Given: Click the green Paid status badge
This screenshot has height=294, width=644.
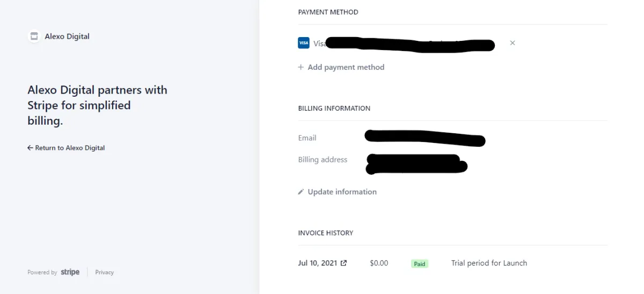Looking at the screenshot, I should tap(420, 264).
